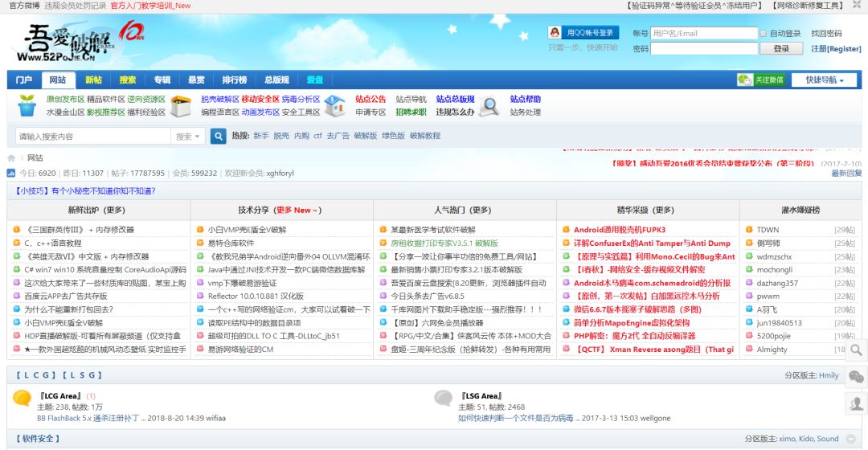Image resolution: width=868 pixels, height=450 pixels.
Task: Click the 找回密码 link
Action: pyautogui.click(x=826, y=33)
